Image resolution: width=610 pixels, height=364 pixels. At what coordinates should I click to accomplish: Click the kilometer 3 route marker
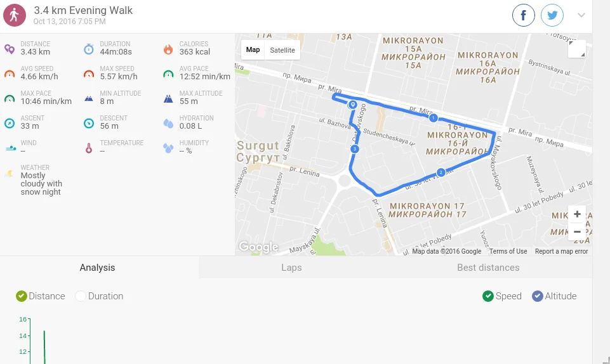pos(354,149)
